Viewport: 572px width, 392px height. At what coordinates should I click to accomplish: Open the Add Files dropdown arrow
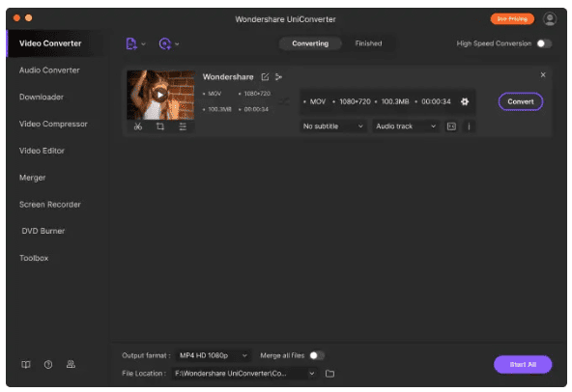143,44
